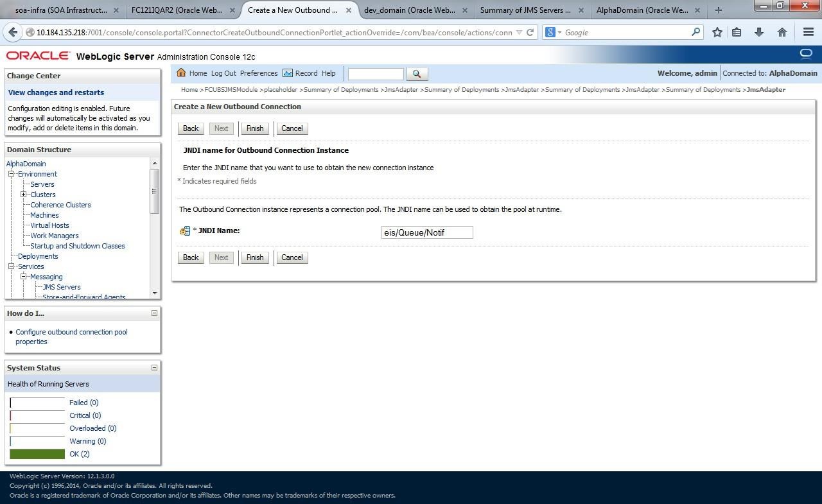Reload the page with the refresh icon
This screenshot has height=504, width=822.
(x=530, y=32)
